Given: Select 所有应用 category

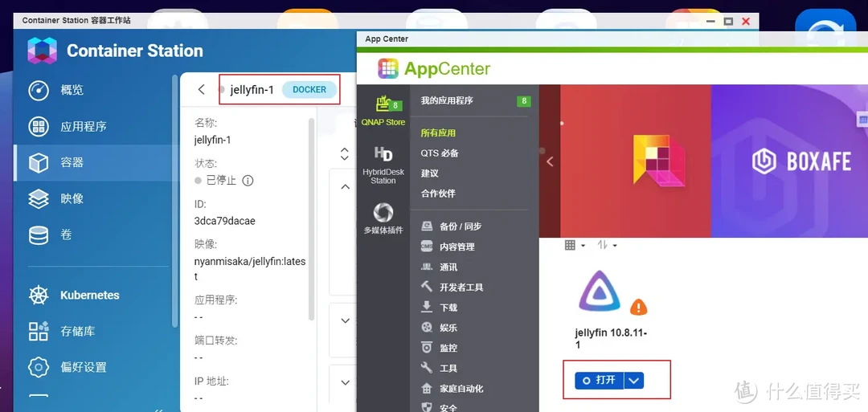Looking at the screenshot, I should [x=439, y=133].
